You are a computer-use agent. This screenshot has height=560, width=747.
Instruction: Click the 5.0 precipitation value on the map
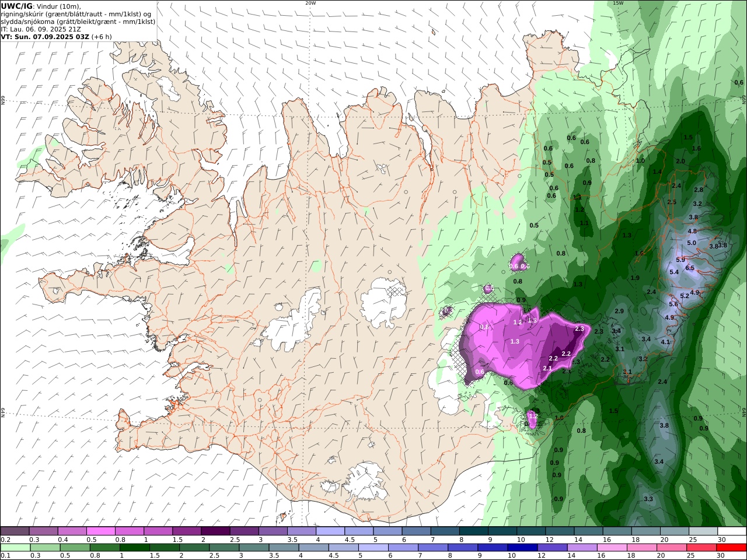tap(692, 243)
